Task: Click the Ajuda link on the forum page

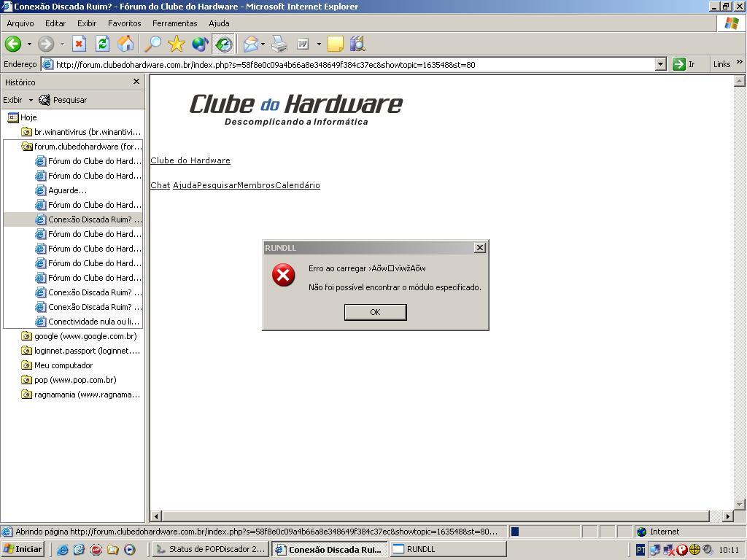Action: point(185,185)
